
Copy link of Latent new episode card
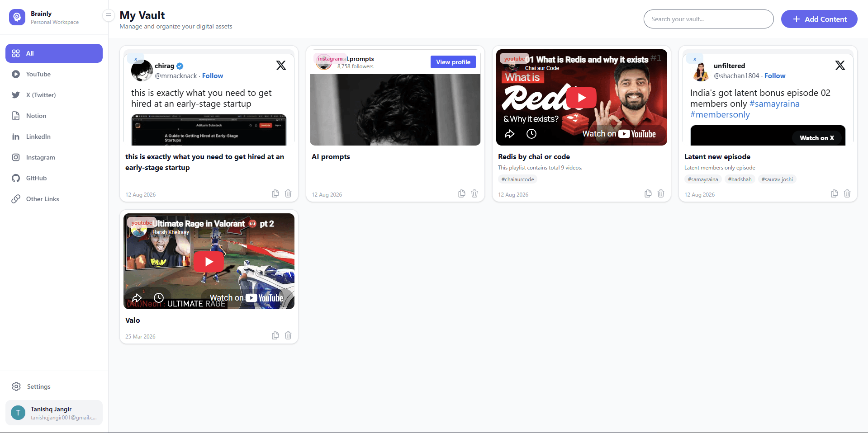[x=834, y=193]
